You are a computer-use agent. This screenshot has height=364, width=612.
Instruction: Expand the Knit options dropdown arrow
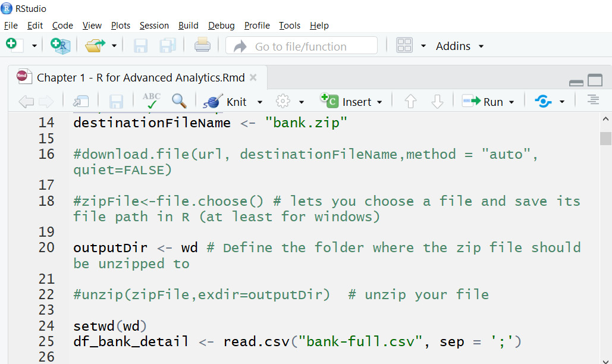pos(259,102)
